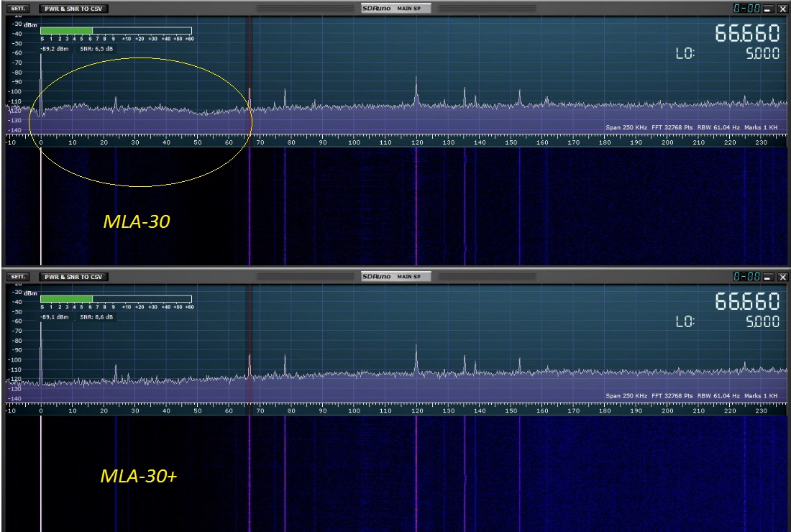Open SETT. in the lower SDRuno window
Image resolution: width=791 pixels, height=532 pixels.
[x=18, y=277]
